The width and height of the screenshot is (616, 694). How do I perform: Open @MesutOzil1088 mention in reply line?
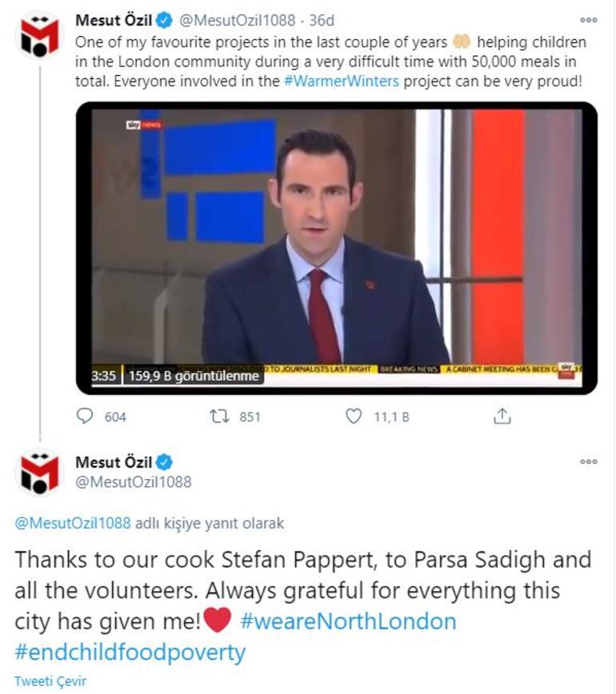pyautogui.click(x=73, y=523)
